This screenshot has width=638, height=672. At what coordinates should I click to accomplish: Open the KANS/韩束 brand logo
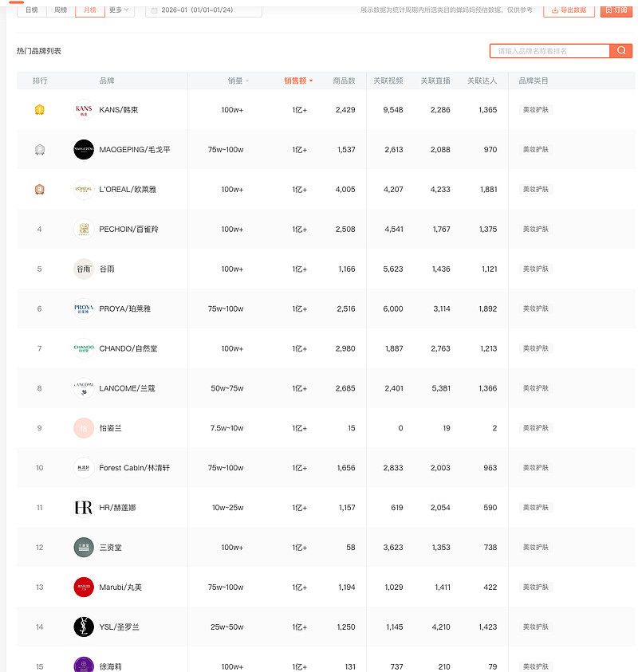coord(84,110)
